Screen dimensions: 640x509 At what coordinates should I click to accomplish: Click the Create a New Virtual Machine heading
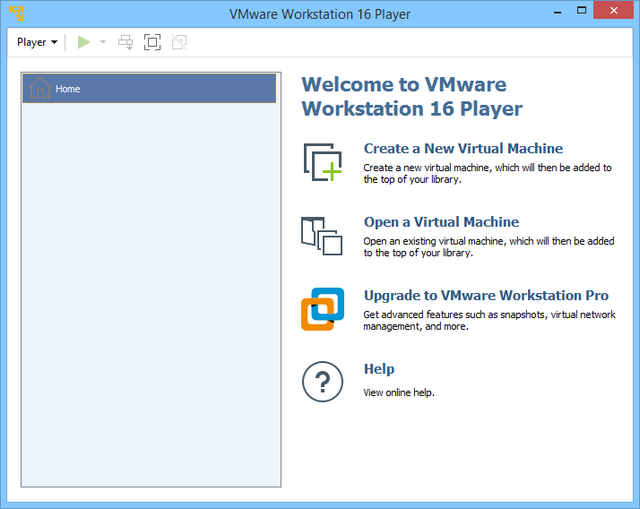point(463,148)
